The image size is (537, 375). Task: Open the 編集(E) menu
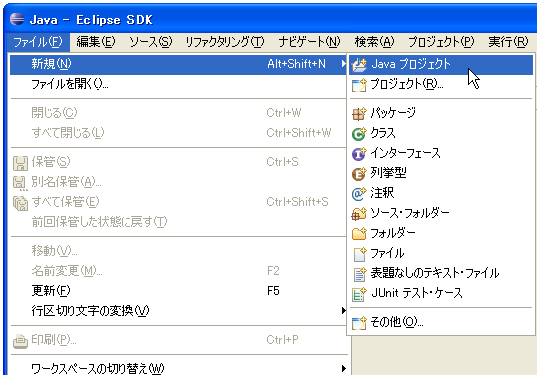[96, 42]
